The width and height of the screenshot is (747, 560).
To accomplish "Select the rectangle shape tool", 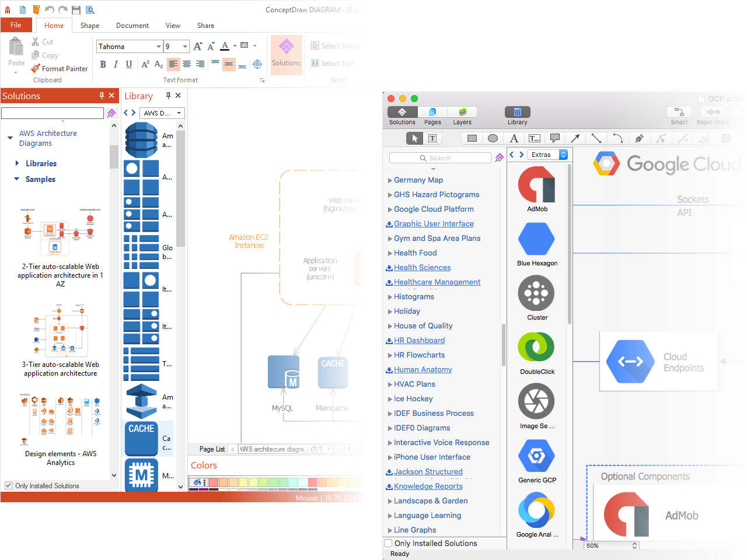I will (x=472, y=138).
